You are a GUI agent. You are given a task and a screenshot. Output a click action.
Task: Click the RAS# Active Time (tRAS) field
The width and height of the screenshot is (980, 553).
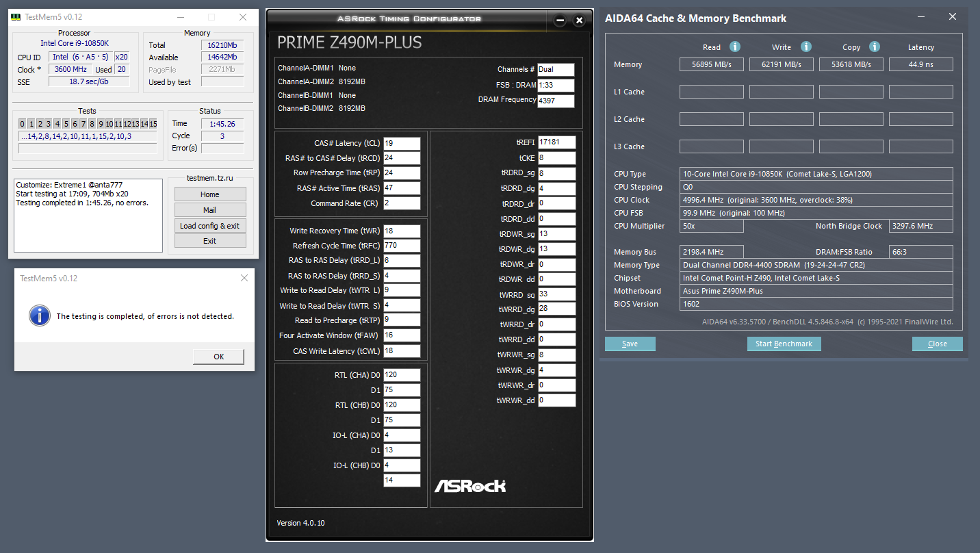click(402, 188)
